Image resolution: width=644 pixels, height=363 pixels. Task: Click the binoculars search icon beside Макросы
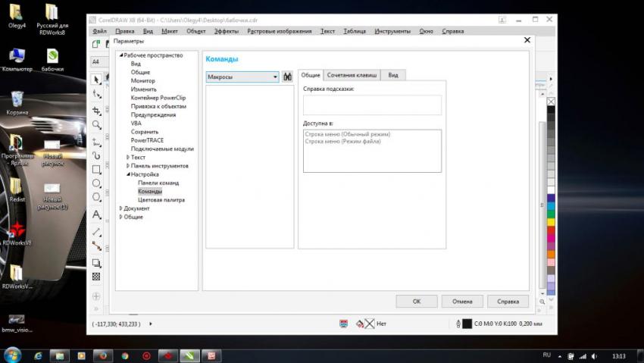[x=287, y=77]
